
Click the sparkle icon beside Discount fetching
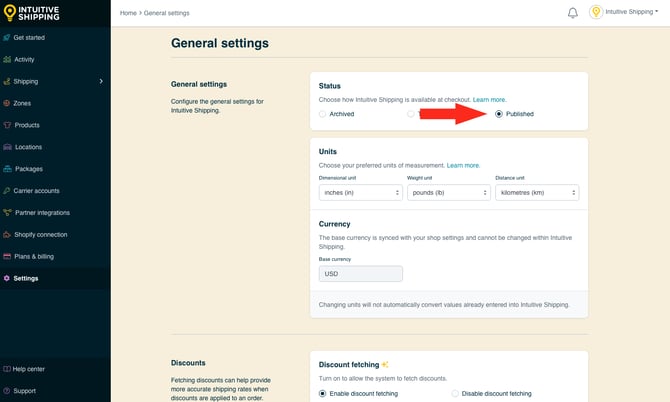(x=385, y=364)
